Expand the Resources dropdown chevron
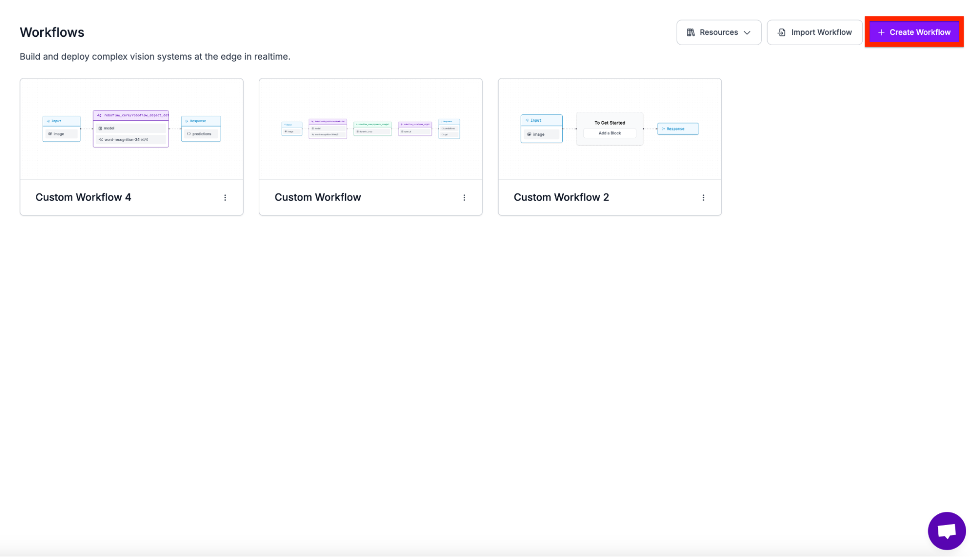The image size is (980, 557). pyautogui.click(x=747, y=33)
